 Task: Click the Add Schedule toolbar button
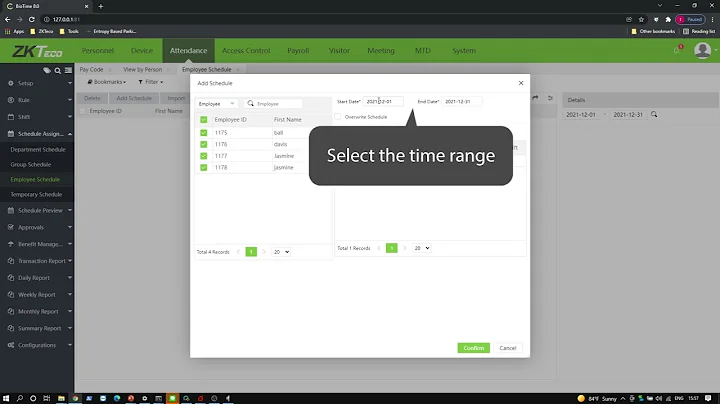(x=134, y=98)
